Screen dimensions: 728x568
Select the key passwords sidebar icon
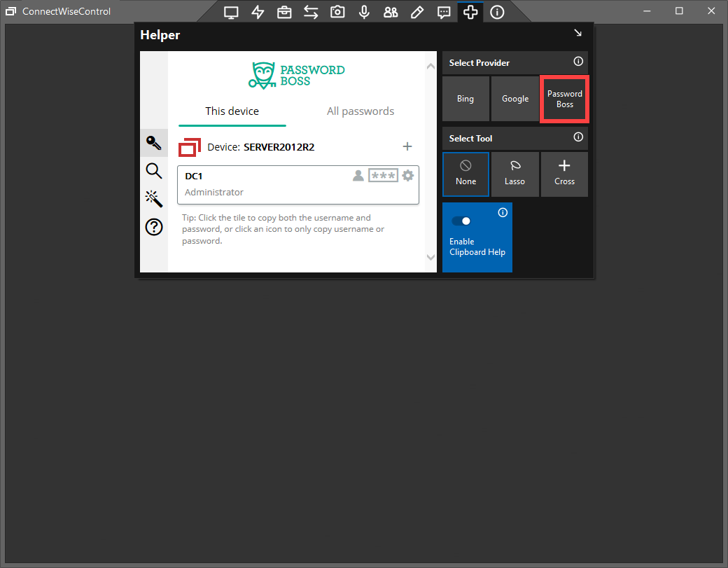coord(154,143)
